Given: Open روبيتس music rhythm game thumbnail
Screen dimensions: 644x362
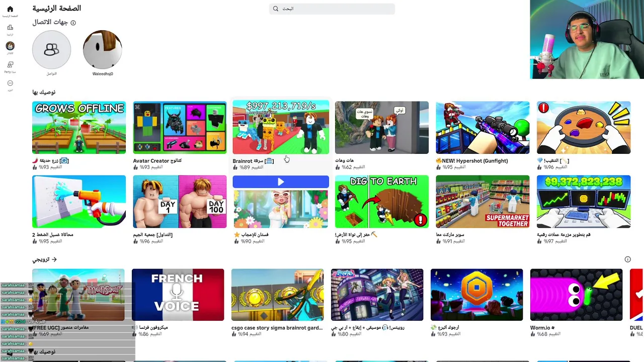Looking at the screenshot, I should tap(377, 295).
